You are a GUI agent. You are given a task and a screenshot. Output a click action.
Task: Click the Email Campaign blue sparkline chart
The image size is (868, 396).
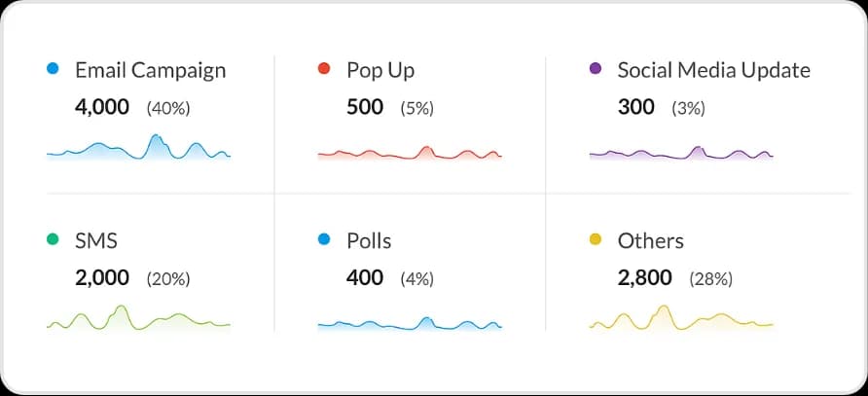[x=138, y=147]
